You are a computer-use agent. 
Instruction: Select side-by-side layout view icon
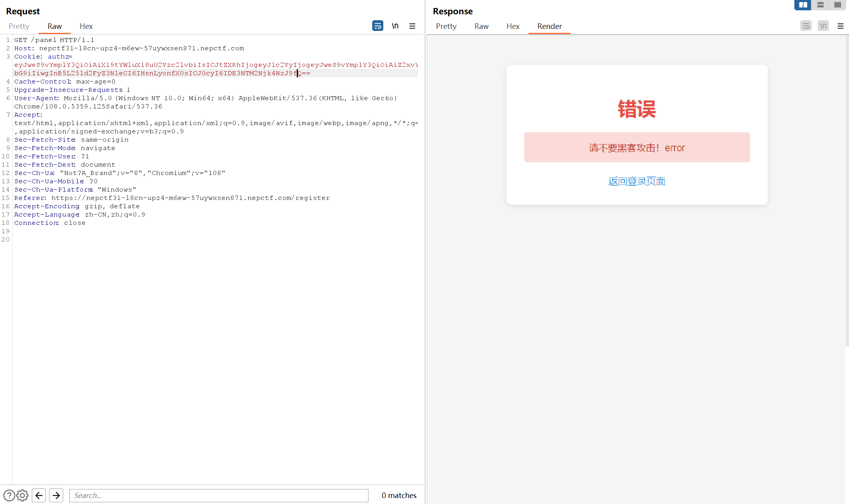pos(803,5)
